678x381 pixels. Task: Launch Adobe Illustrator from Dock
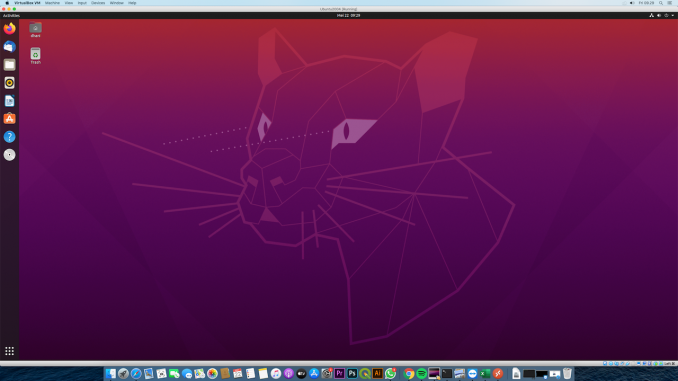pyautogui.click(x=377, y=374)
